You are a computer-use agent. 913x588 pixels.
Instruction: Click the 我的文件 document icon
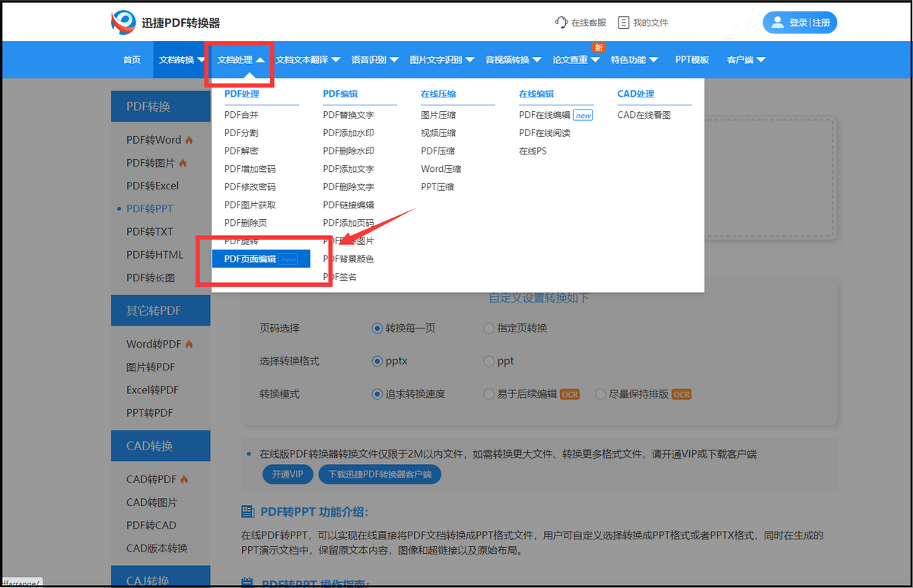(x=624, y=22)
